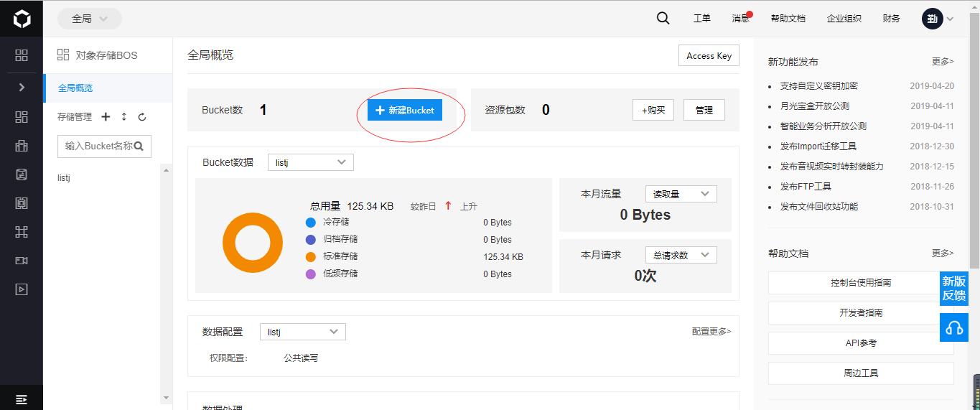Open 帮助文档 in the top bar
Image resolution: width=980 pixels, height=410 pixels.
tap(788, 19)
